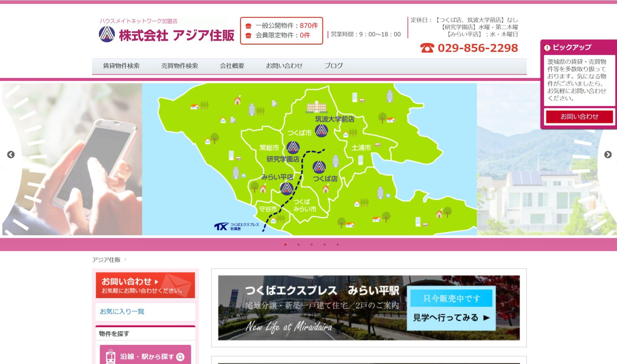This screenshot has width=617, height=364.
Task: Click the みらい平店 marker on map
Action: (287, 189)
